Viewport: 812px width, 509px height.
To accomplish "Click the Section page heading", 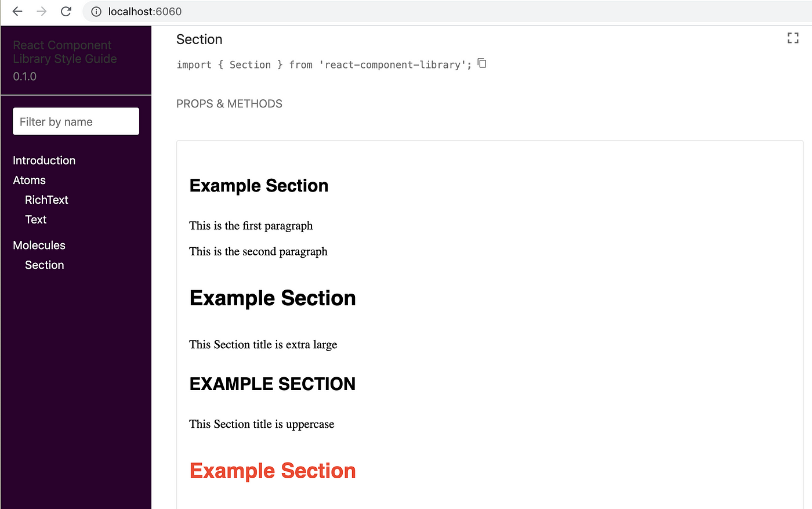I will pyautogui.click(x=199, y=39).
